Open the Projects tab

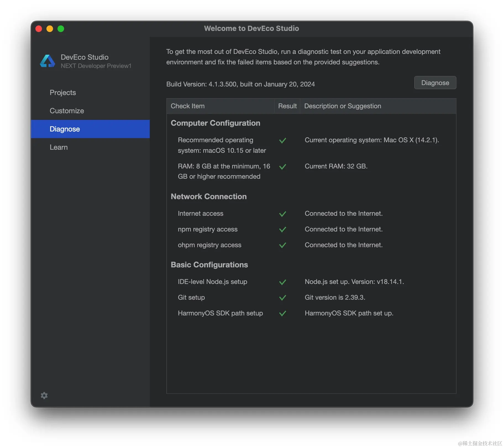click(90, 93)
